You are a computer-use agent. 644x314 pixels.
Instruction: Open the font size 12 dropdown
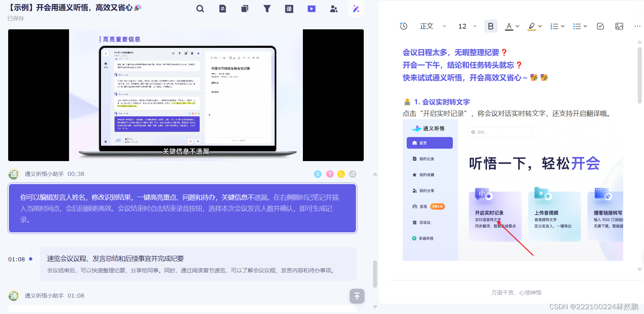point(467,26)
